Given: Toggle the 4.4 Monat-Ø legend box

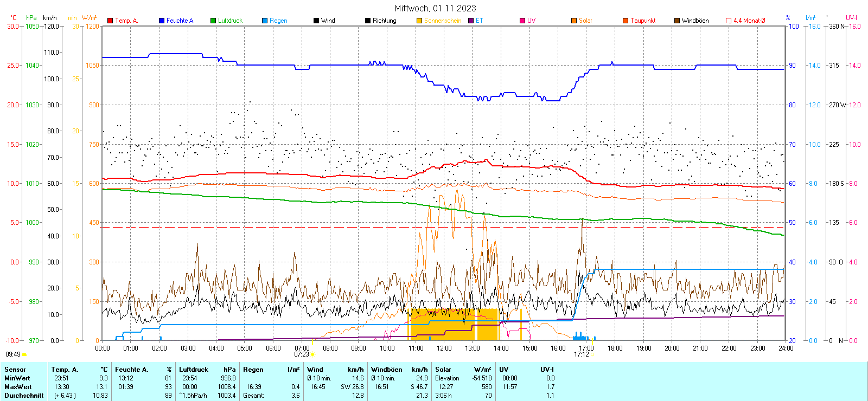Looking at the screenshot, I should 729,21.
